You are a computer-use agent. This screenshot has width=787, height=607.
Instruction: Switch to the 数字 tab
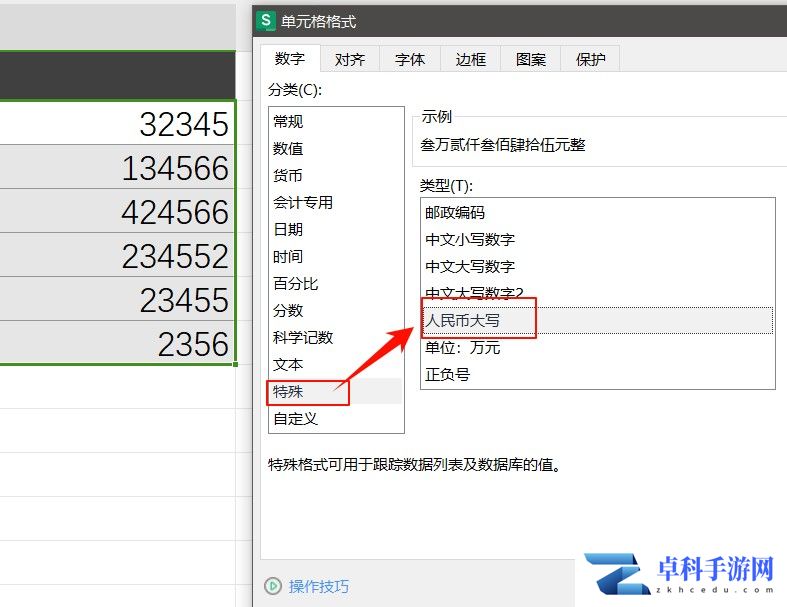point(290,59)
